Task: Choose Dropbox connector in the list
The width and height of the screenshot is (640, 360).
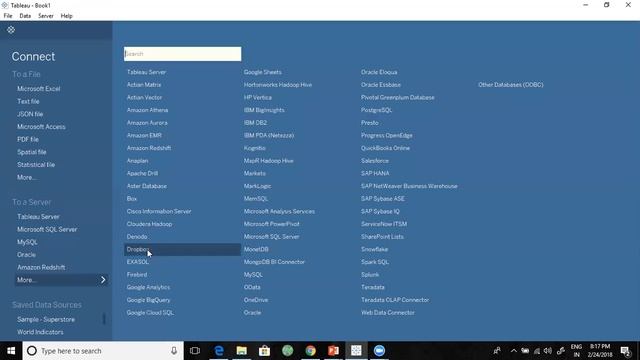Action: pos(182,249)
